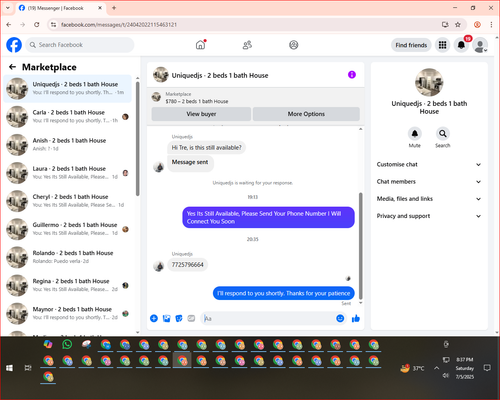
Task: Click the View buyer button
Action: [201, 114]
